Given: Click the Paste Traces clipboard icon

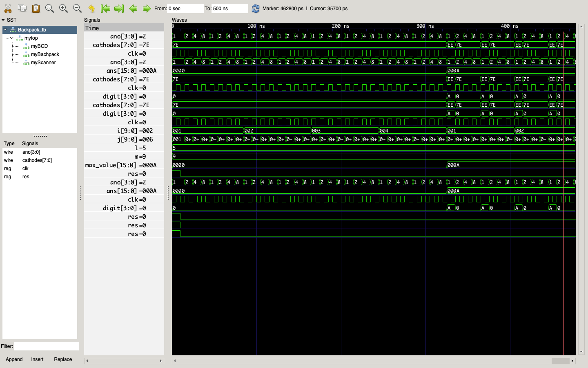Looking at the screenshot, I should coord(36,8).
